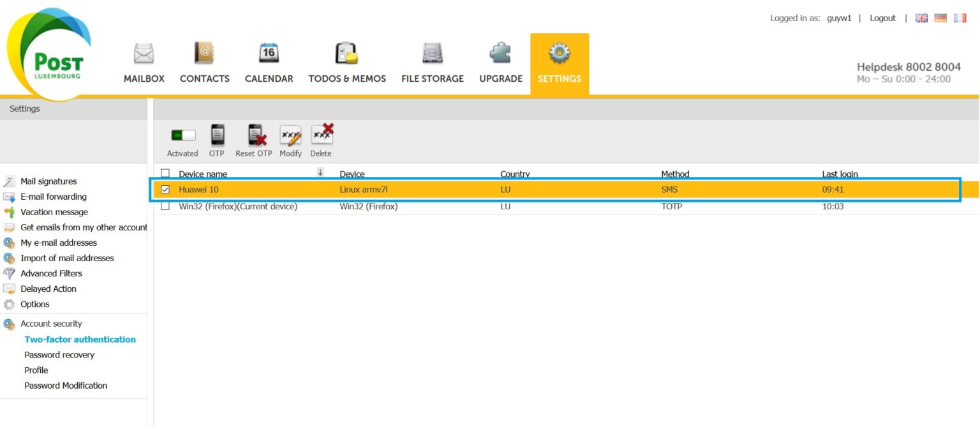Toggle the Activated switch off
The image size is (980, 429).
182,135
